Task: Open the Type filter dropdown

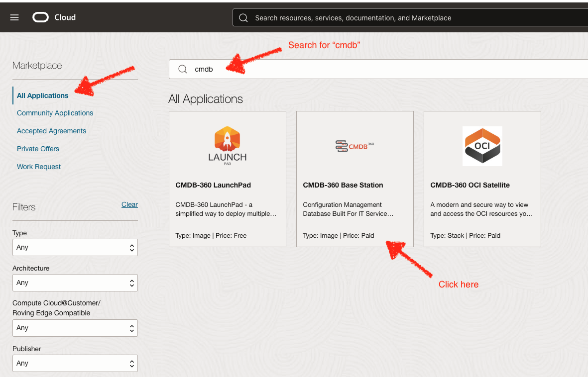Action: 75,247
